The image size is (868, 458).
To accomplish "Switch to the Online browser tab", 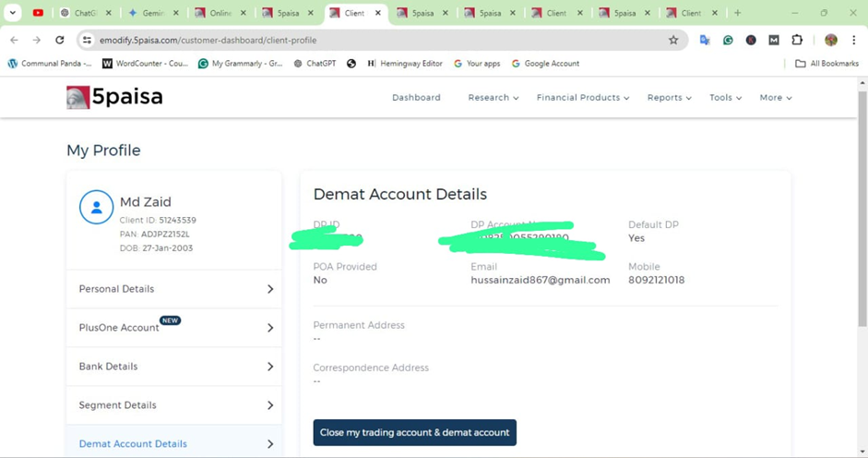I will (220, 13).
